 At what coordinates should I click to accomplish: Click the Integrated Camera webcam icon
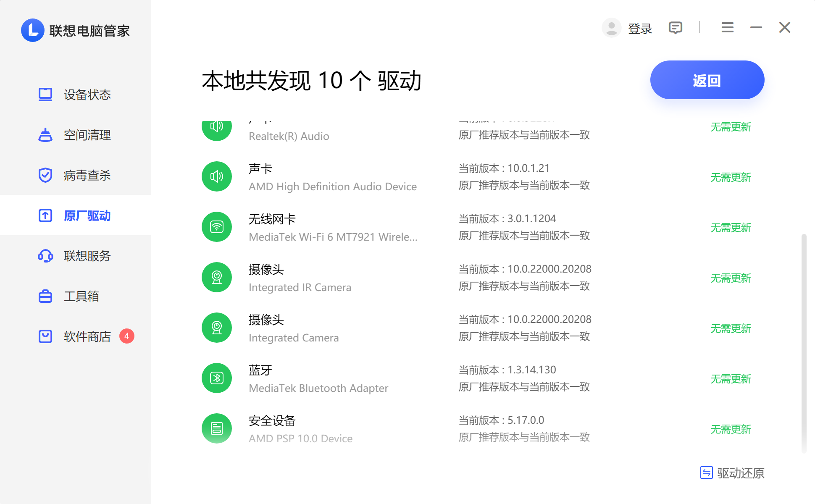click(x=217, y=328)
